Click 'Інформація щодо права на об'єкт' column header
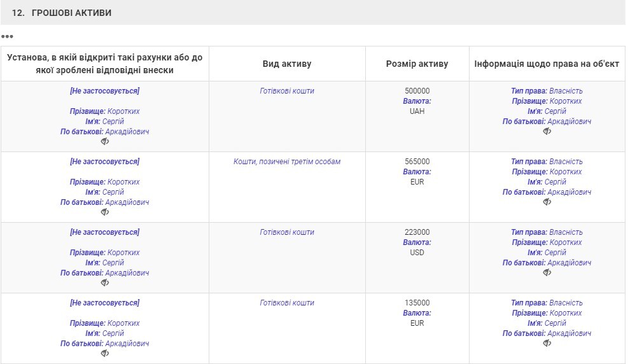 [x=547, y=64]
